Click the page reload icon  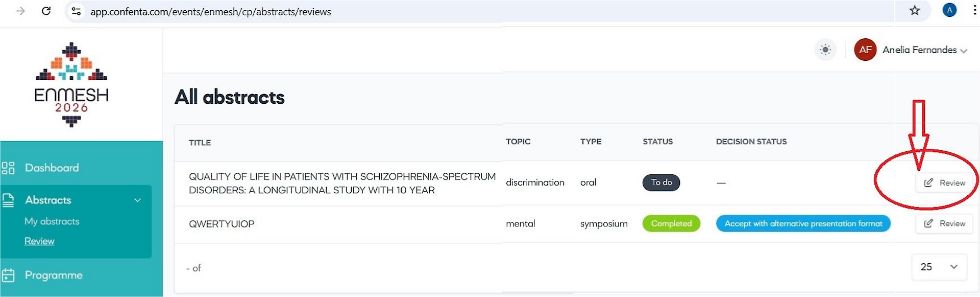pyautogui.click(x=46, y=11)
